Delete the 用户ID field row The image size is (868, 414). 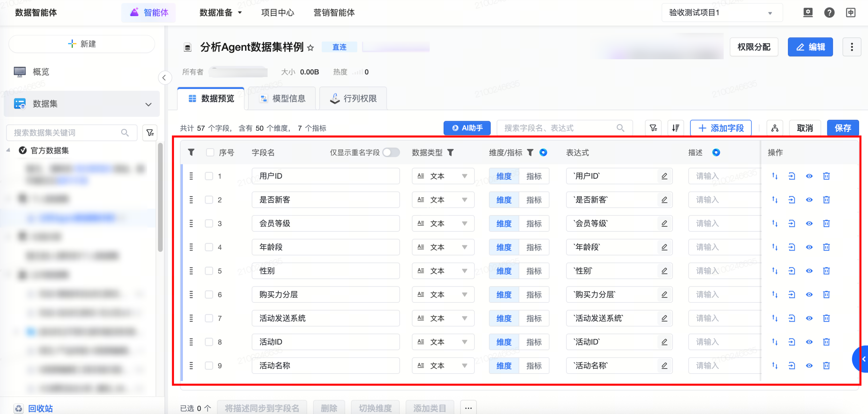826,176
